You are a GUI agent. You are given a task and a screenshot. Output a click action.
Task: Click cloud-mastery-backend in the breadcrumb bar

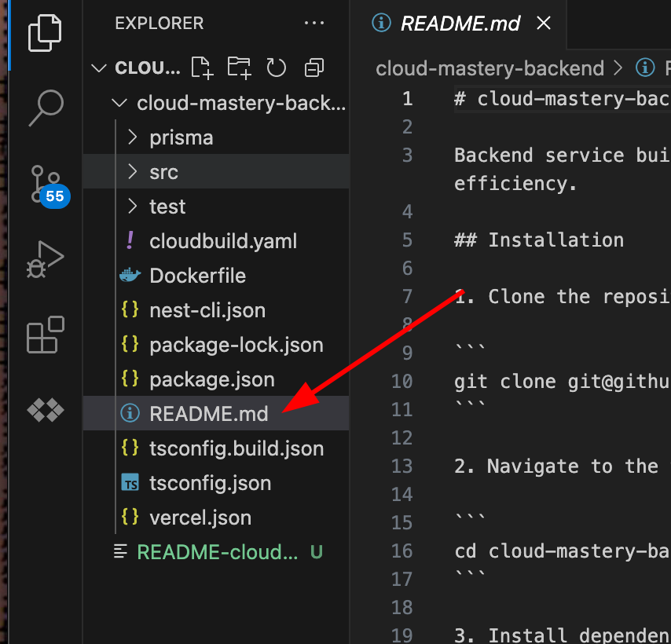coord(489,68)
